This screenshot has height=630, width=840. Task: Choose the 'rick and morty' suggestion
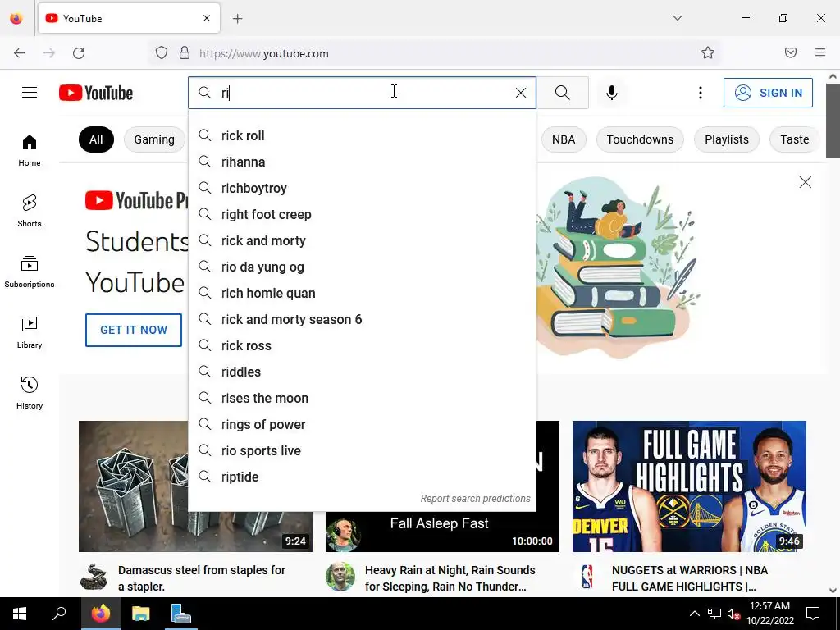point(362,240)
